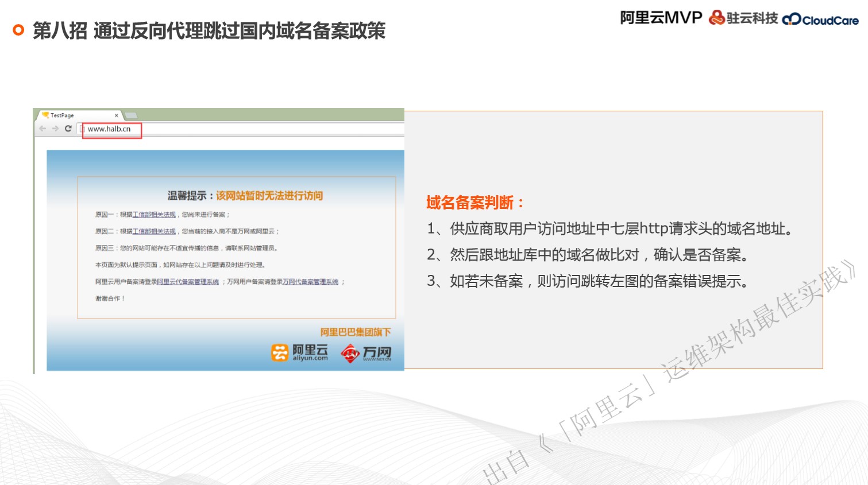Screen dimensions: 868x485
Task: Click the orange circle bullet before title
Action: coord(18,30)
